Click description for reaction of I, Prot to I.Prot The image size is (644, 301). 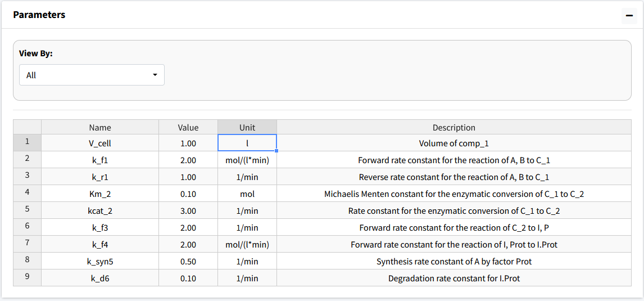(x=454, y=244)
